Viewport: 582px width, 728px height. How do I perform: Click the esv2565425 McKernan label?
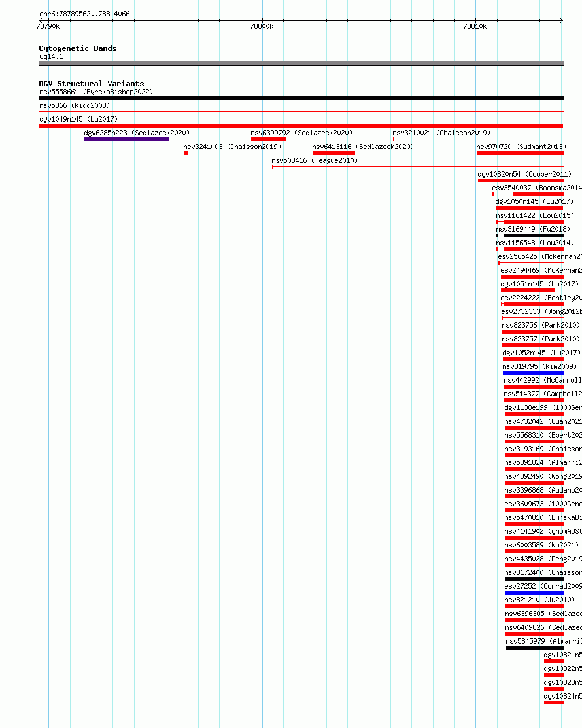point(539,257)
